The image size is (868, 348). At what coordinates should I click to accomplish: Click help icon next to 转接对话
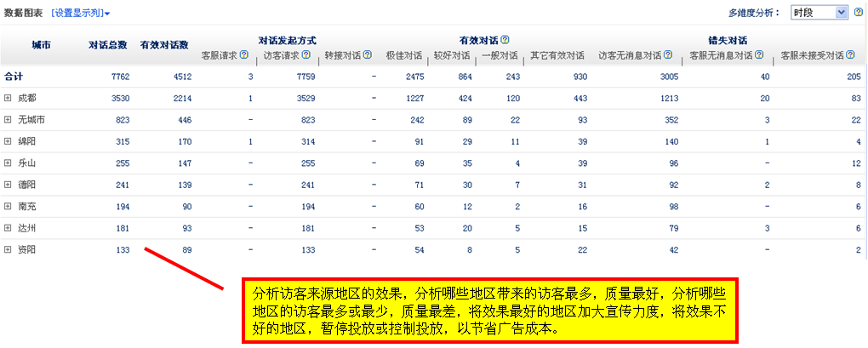coord(368,55)
